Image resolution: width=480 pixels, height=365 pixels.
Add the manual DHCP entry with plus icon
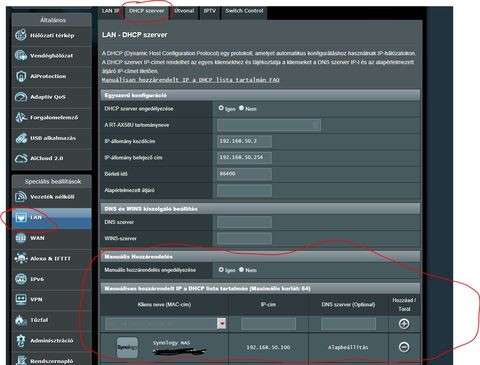point(404,324)
